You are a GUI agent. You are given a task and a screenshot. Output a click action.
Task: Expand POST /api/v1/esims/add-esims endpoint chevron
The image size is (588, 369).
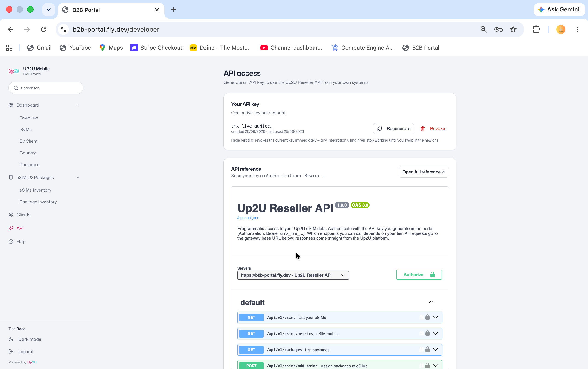coord(435,366)
